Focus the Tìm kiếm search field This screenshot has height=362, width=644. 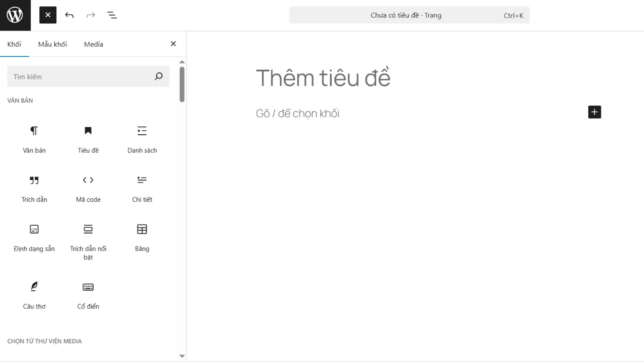88,76
